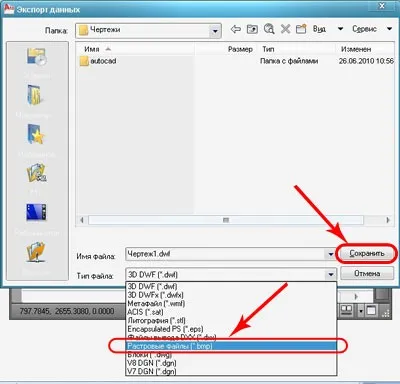400x384 pixels.
Task: Open the Search the Web icon
Action: [269, 29]
